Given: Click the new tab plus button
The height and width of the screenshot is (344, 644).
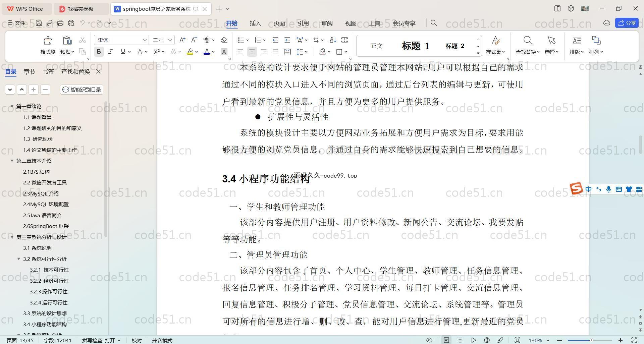Looking at the screenshot, I should tap(219, 9).
